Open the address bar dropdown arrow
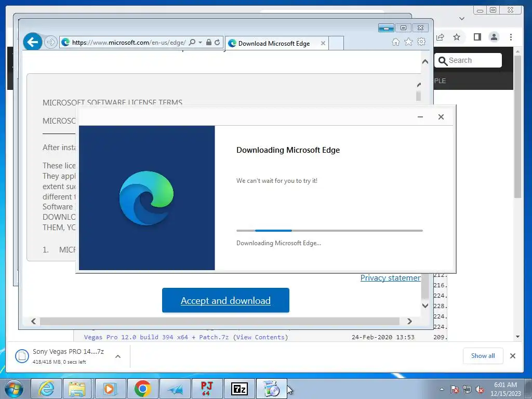 tap(200, 43)
